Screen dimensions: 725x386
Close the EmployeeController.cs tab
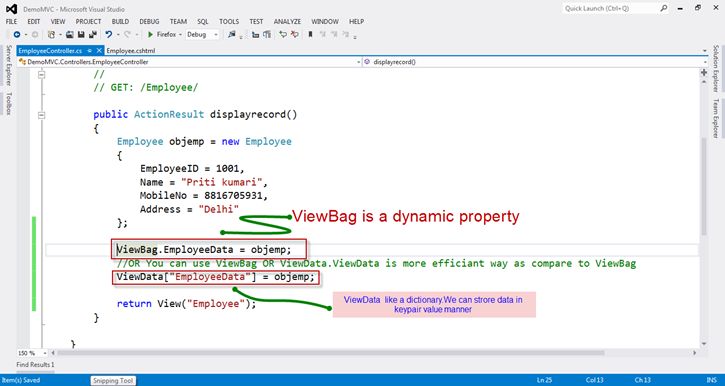click(x=99, y=51)
